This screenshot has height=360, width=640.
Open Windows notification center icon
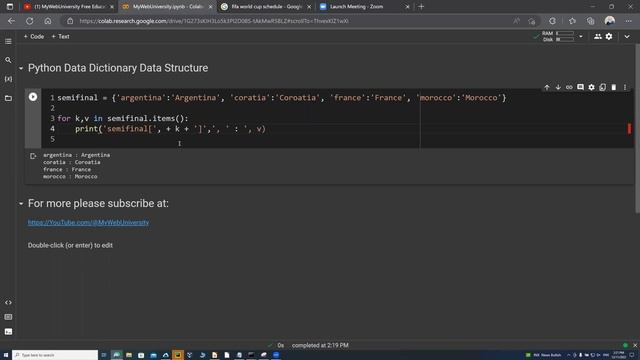[x=632, y=355]
